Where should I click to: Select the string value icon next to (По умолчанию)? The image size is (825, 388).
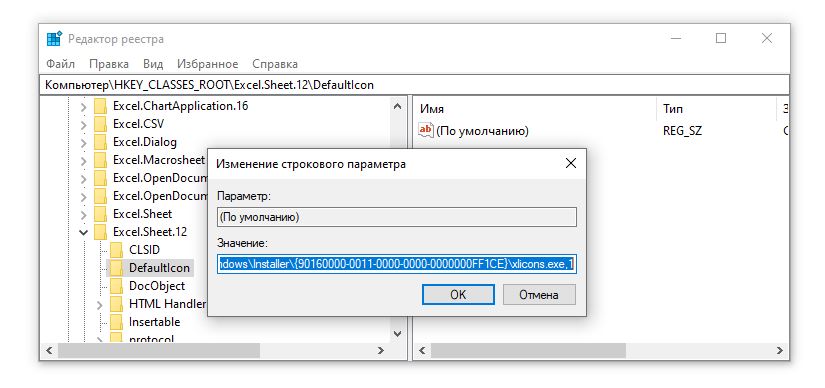coord(425,130)
